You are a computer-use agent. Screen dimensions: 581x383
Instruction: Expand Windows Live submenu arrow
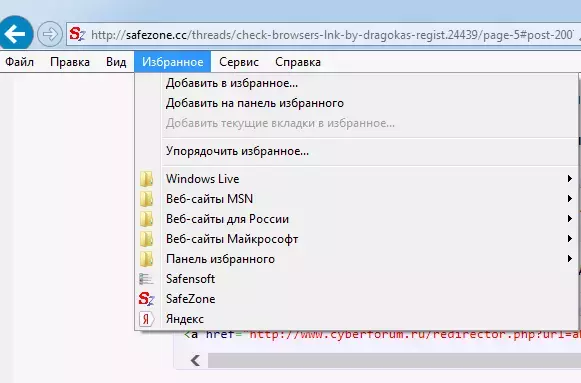570,179
